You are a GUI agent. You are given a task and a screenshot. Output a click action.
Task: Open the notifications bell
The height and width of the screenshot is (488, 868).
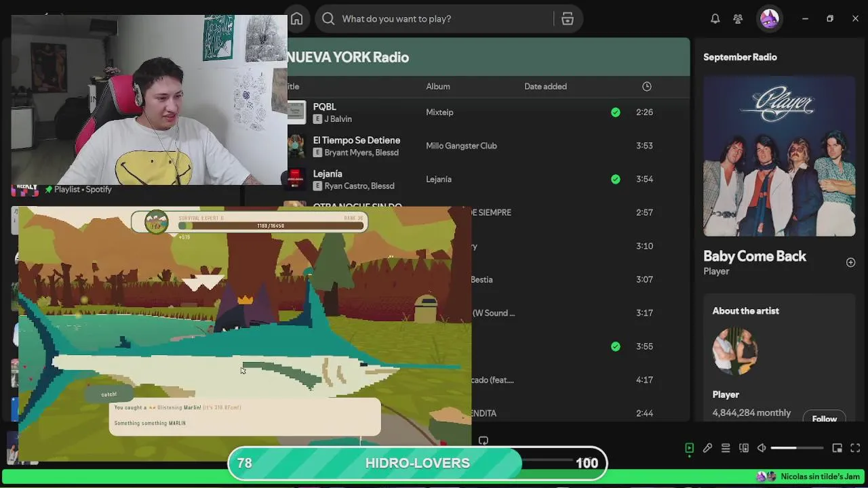pos(715,19)
